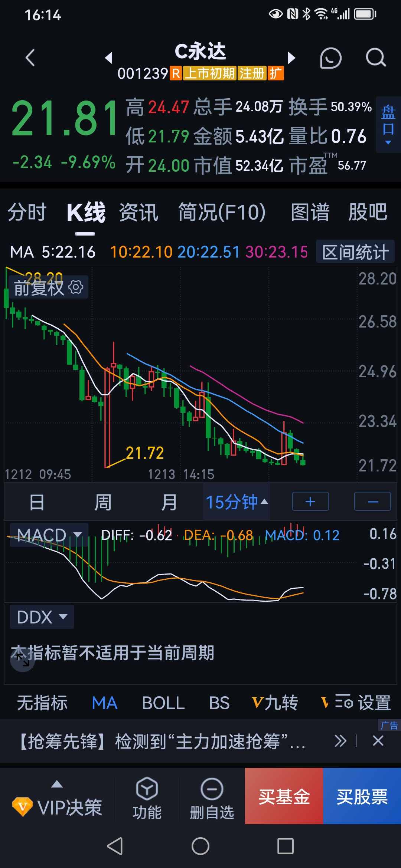Image resolution: width=401 pixels, height=868 pixels.
Task: Open the MACD indicator dropdown
Action: coord(49,535)
